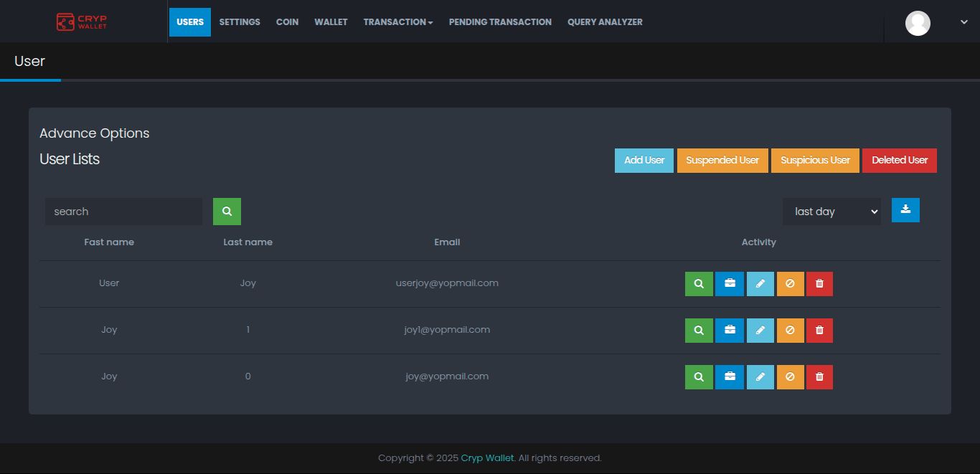Open the 'last day' period dropdown

click(831, 212)
